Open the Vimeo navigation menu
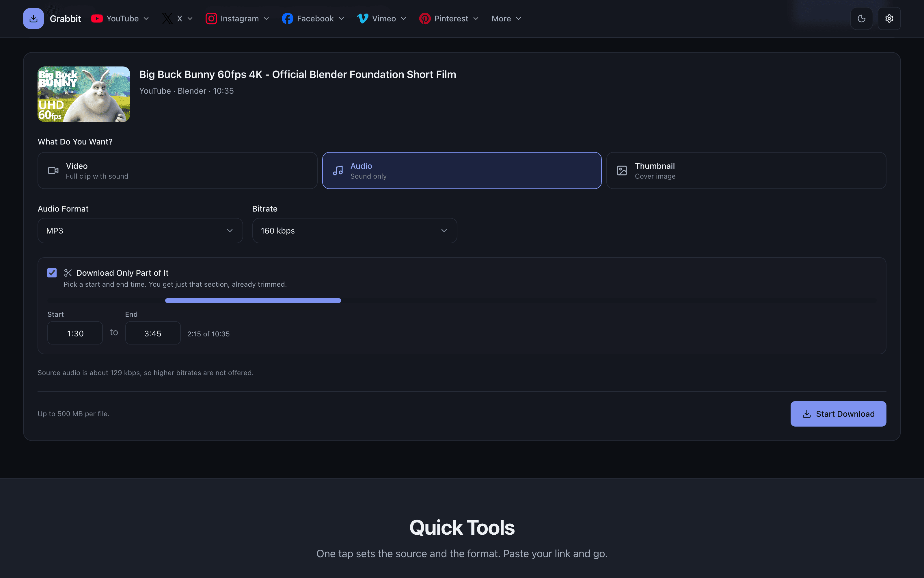The width and height of the screenshot is (924, 578). pyautogui.click(x=382, y=18)
